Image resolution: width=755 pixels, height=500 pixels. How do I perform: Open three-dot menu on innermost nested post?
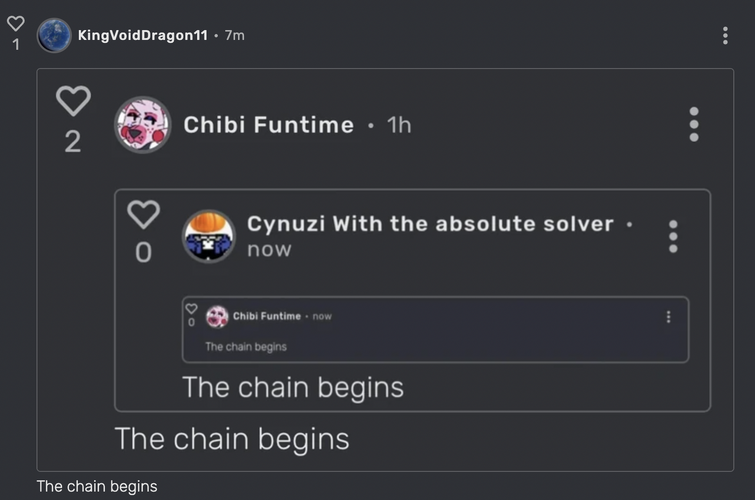click(x=668, y=316)
